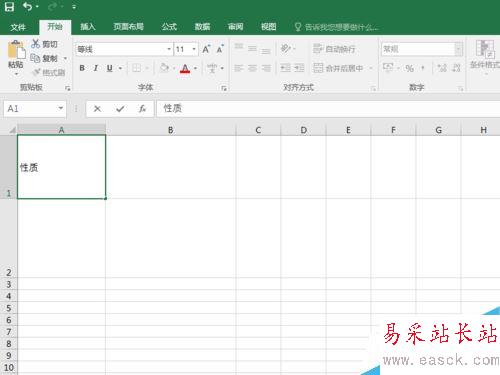Open the 文件 tab
The width and height of the screenshot is (500, 375).
[18, 27]
